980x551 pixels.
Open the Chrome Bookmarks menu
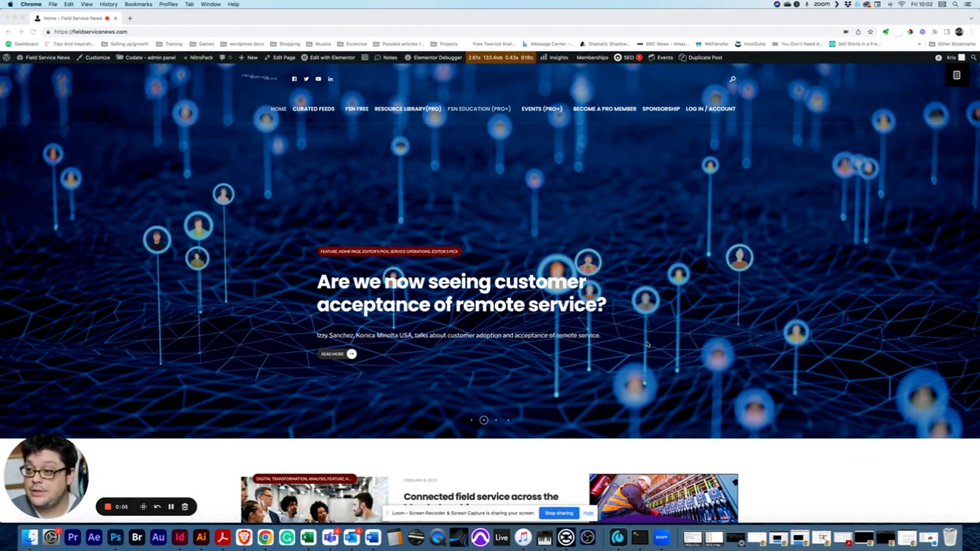tap(138, 4)
